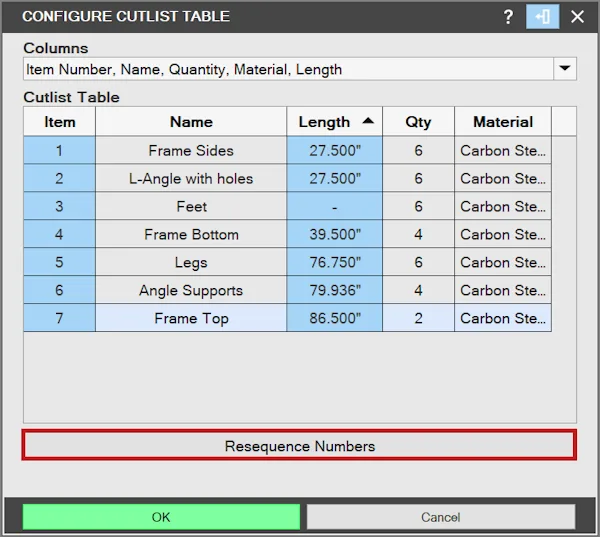Select item number 4 cell
Screen dimensions: 600x537
[x=59, y=234]
